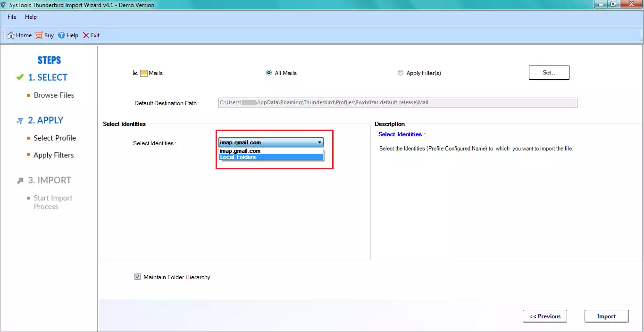This screenshot has height=332, width=644.
Task: Open the Help menu in menu bar
Action: (31, 17)
